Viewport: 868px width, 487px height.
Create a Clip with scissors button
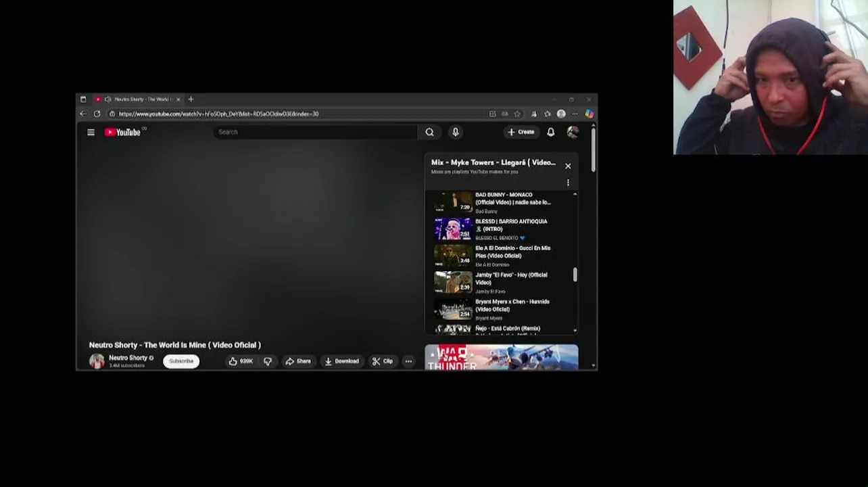click(x=382, y=361)
